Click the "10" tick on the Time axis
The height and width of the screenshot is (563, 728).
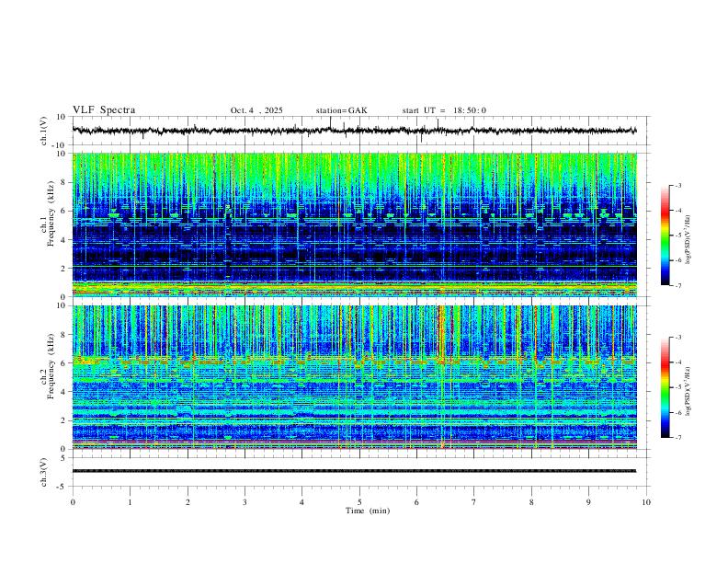pos(646,502)
